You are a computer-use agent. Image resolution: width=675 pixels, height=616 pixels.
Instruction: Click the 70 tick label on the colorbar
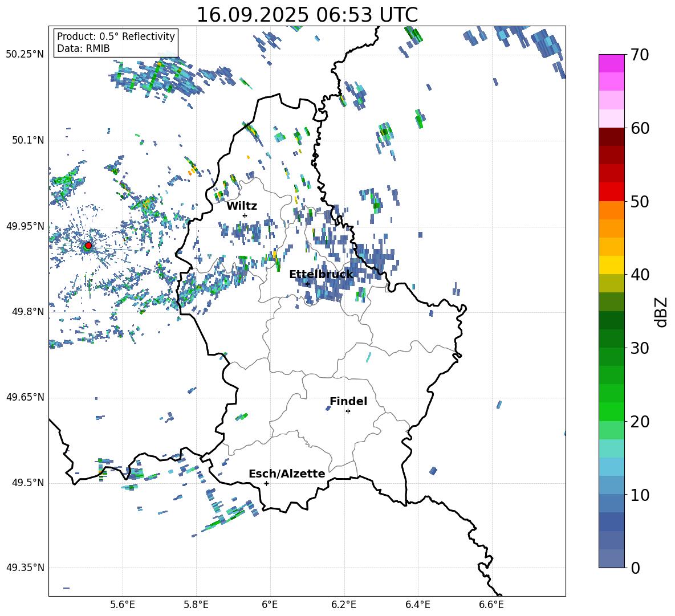click(640, 55)
